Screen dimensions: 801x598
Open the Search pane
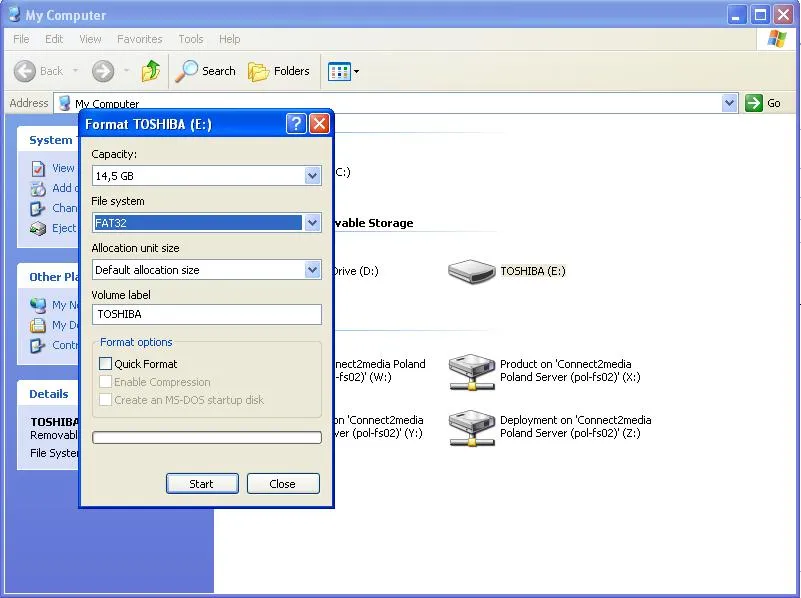(205, 71)
